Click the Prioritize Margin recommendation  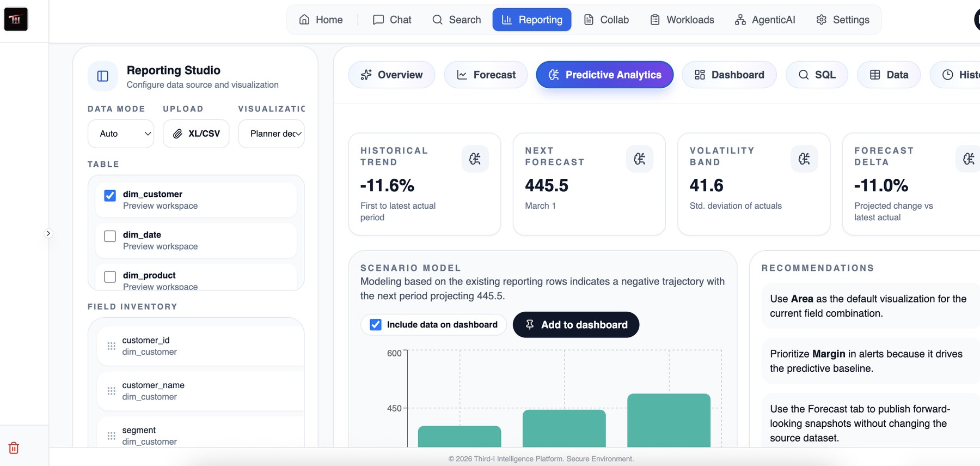click(x=871, y=361)
